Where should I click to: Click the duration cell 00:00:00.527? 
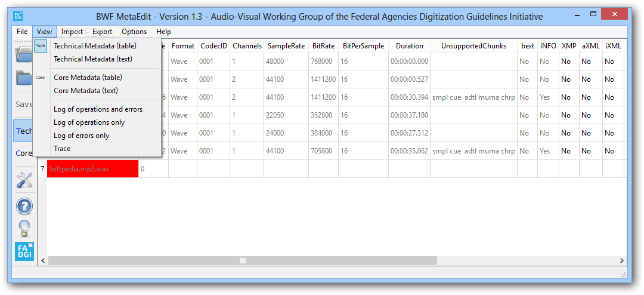410,79
